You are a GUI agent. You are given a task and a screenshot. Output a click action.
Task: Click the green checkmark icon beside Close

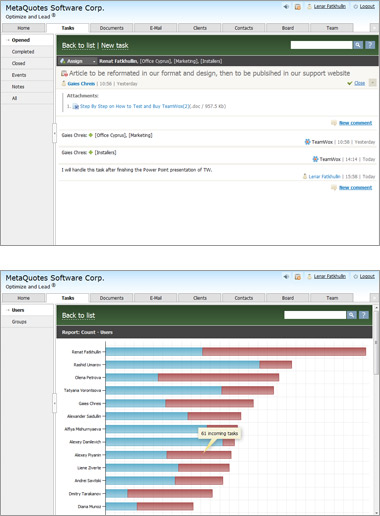click(350, 83)
